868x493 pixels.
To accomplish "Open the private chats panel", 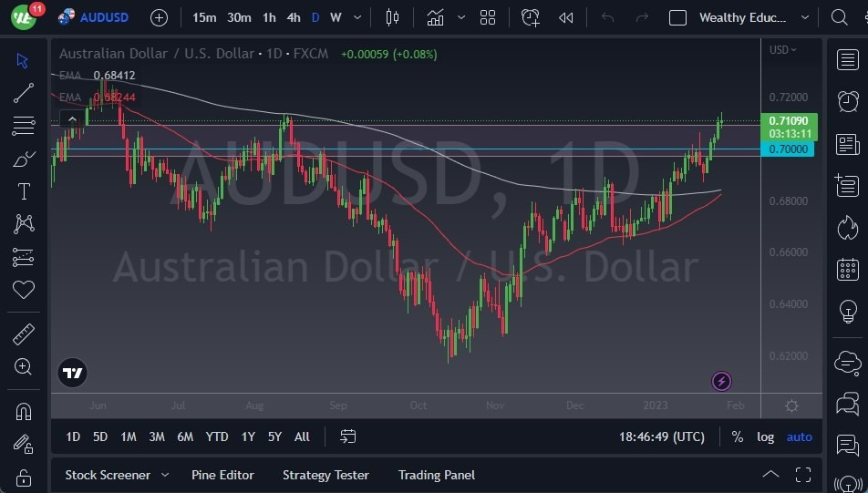I will [848, 404].
